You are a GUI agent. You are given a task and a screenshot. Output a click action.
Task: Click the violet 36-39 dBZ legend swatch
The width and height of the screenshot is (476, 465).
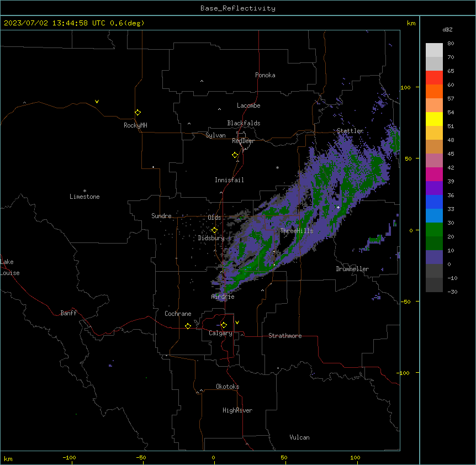pos(434,188)
